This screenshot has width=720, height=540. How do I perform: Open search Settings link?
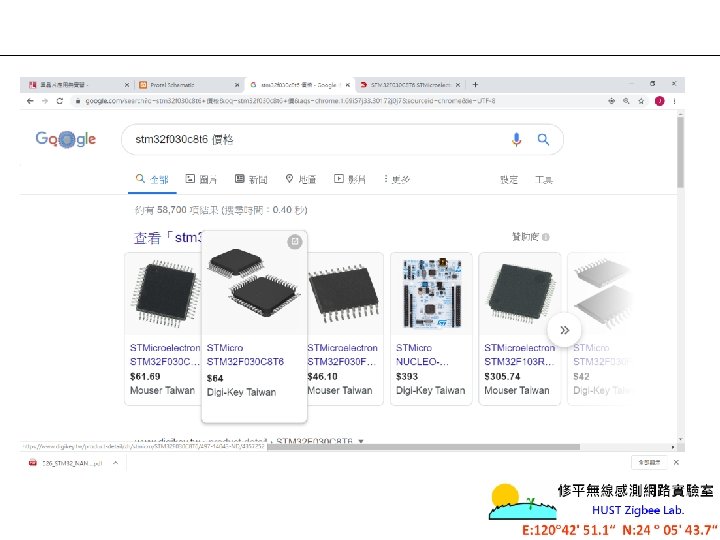[x=509, y=180]
